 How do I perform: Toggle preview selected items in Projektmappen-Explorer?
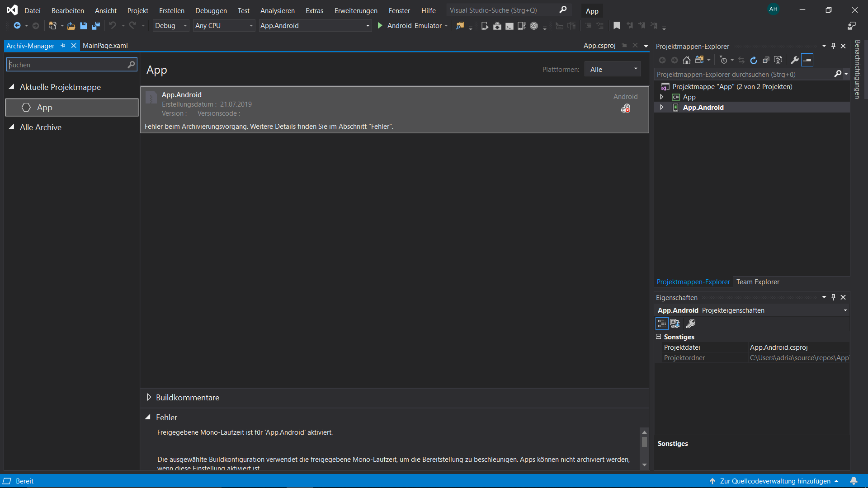[807, 60]
